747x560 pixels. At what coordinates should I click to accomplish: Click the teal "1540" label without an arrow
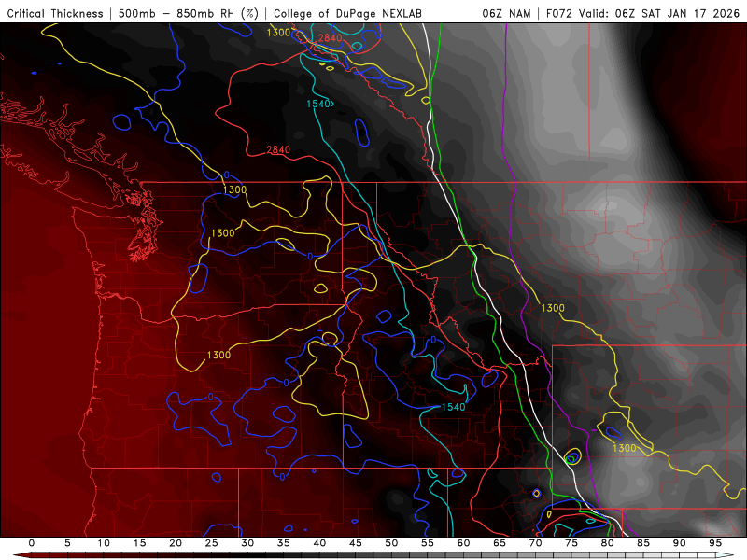click(x=453, y=407)
